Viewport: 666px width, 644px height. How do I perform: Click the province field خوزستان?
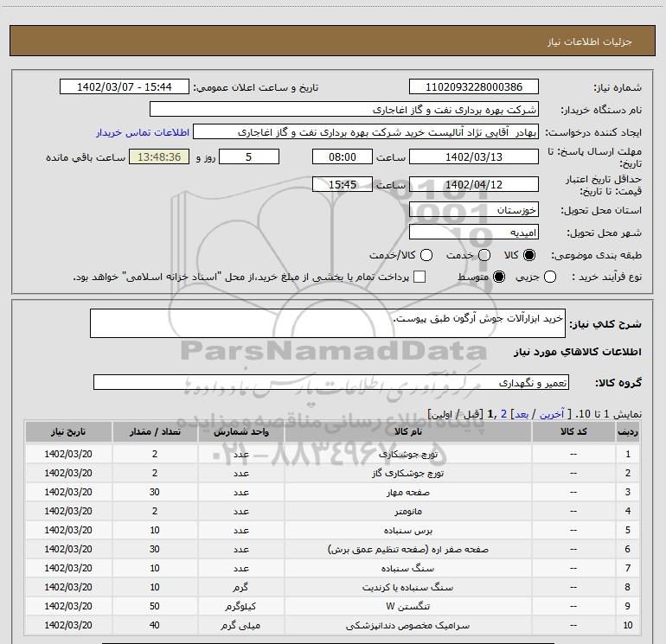[x=474, y=210]
